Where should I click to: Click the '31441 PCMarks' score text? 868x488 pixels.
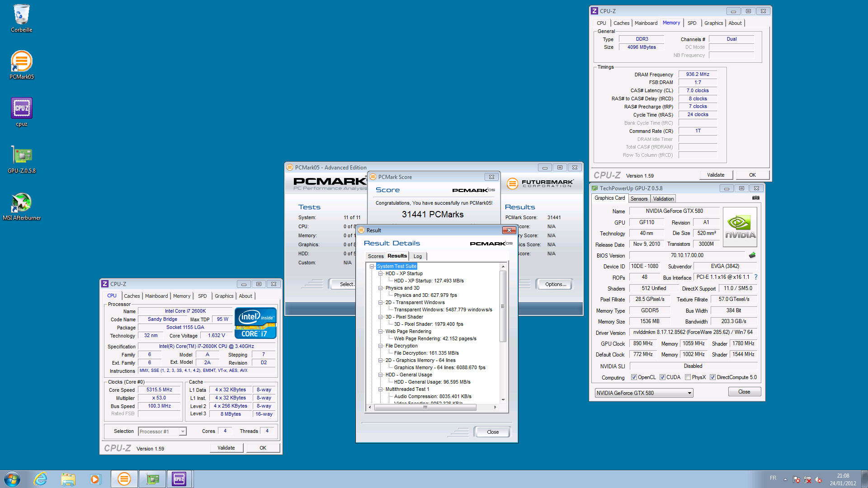433,214
